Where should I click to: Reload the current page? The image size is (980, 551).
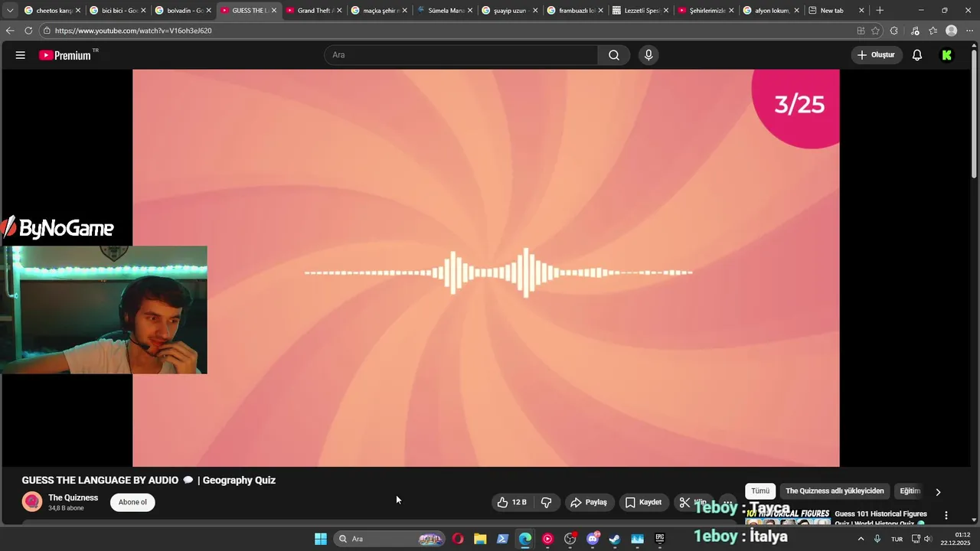pyautogui.click(x=28, y=31)
